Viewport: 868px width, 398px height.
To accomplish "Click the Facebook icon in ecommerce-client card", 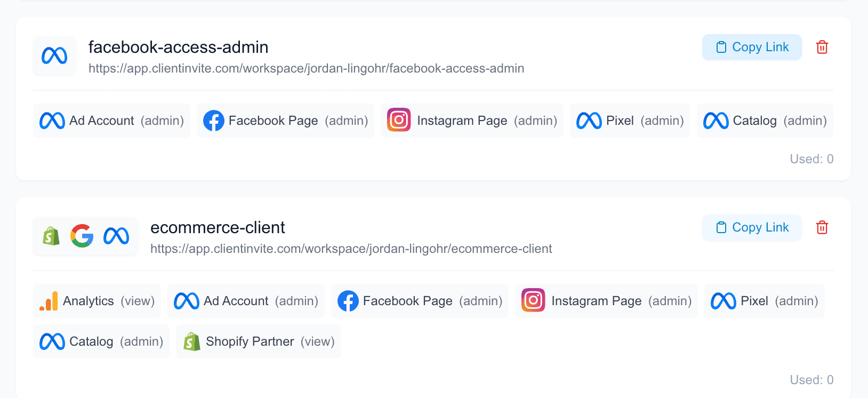I will click(x=348, y=301).
